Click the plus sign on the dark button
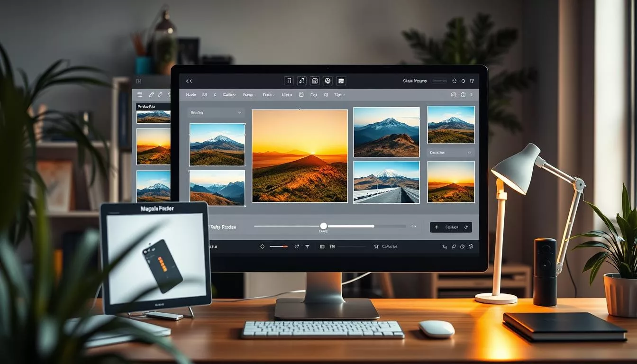The image size is (637, 364). (x=437, y=227)
